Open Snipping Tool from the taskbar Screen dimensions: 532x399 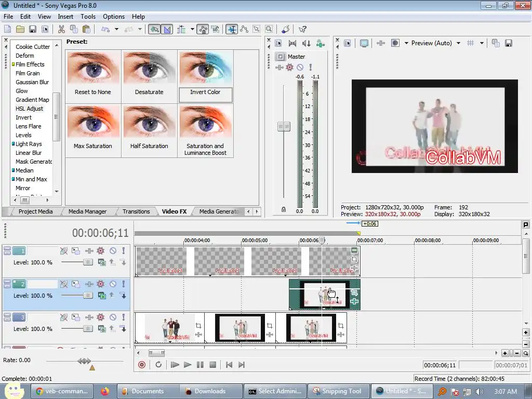point(338,391)
